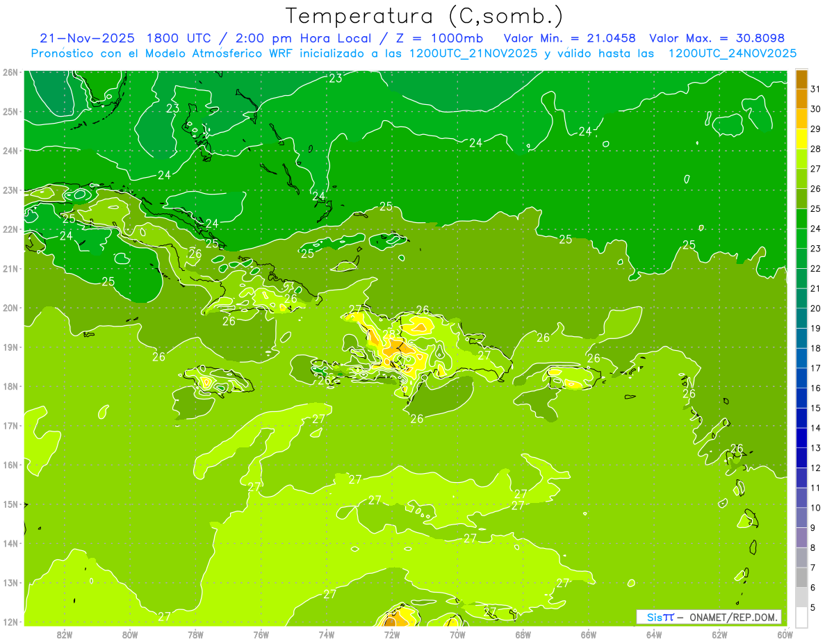Click the longitude axis label 74W
This screenshot has height=644, width=834.
pos(327,634)
